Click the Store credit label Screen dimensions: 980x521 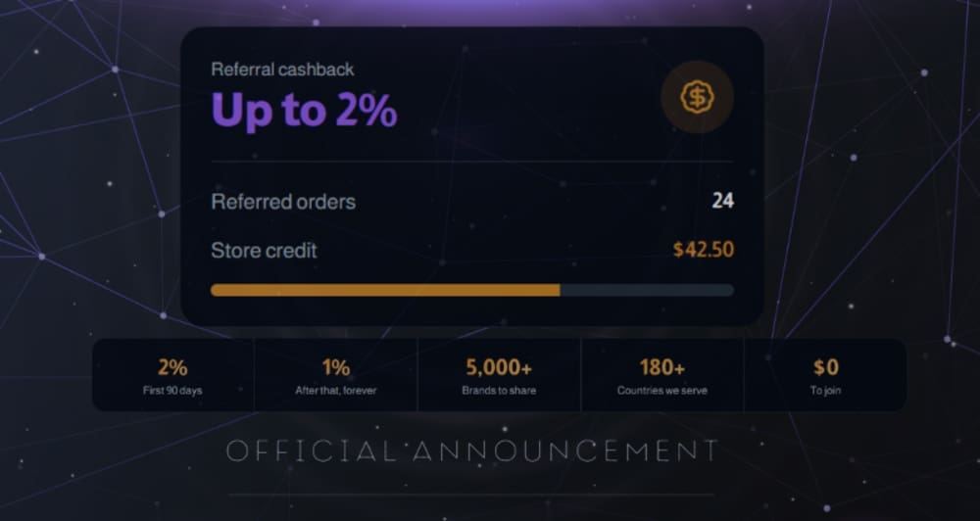[x=264, y=251]
